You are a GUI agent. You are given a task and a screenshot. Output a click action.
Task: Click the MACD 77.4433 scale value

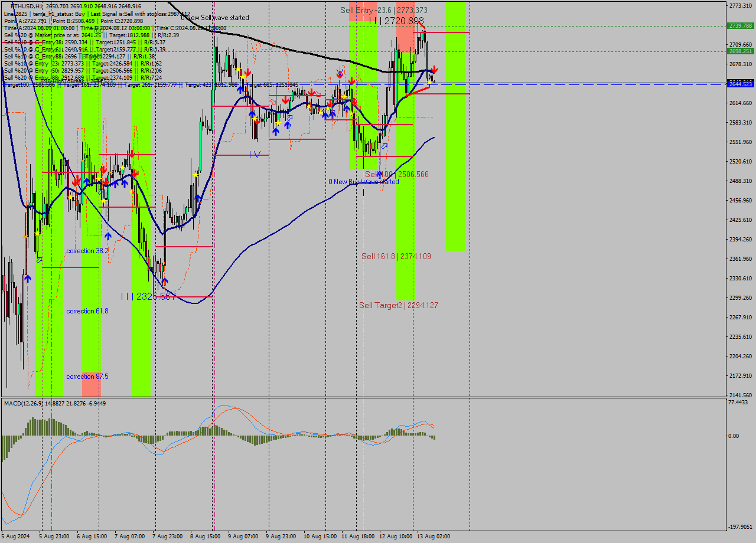pos(739,402)
